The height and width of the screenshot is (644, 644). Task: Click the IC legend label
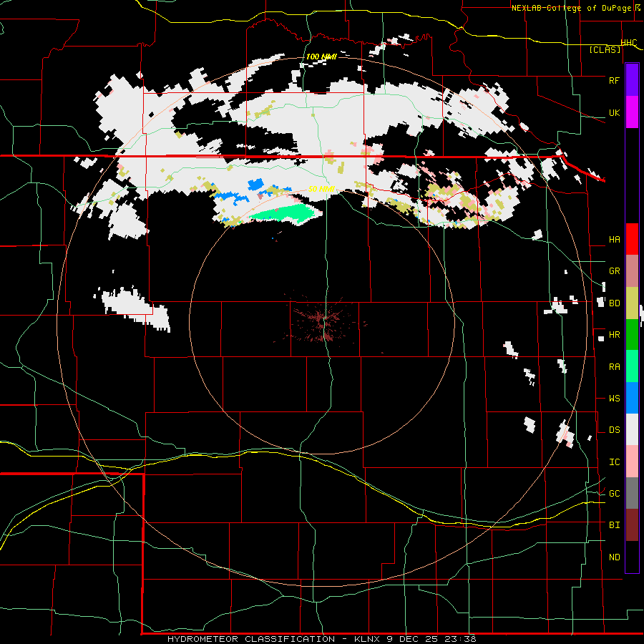point(614,462)
